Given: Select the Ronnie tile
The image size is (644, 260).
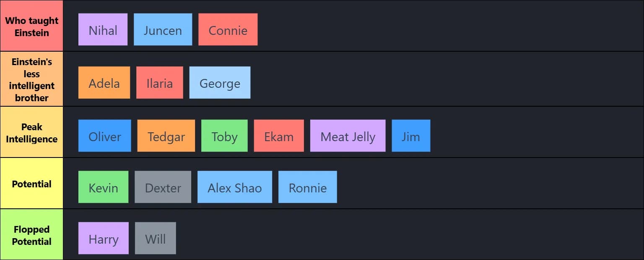Looking at the screenshot, I should pyautogui.click(x=307, y=187).
